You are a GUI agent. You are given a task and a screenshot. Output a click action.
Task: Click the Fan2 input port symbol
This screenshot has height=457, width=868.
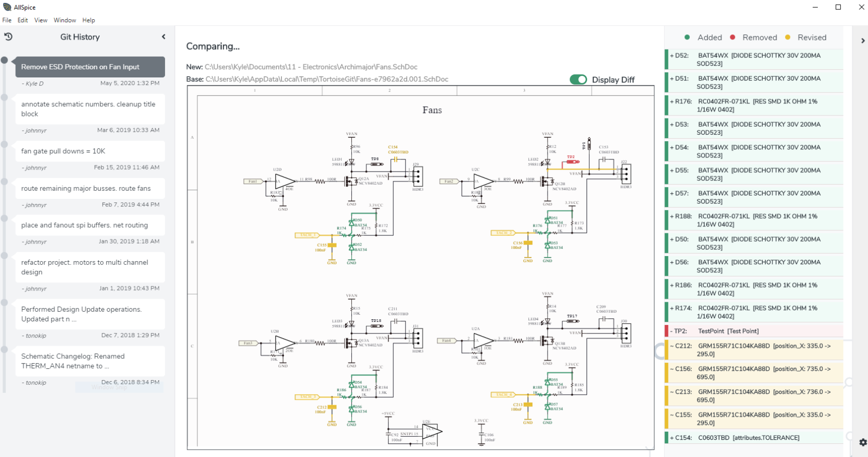point(449,181)
